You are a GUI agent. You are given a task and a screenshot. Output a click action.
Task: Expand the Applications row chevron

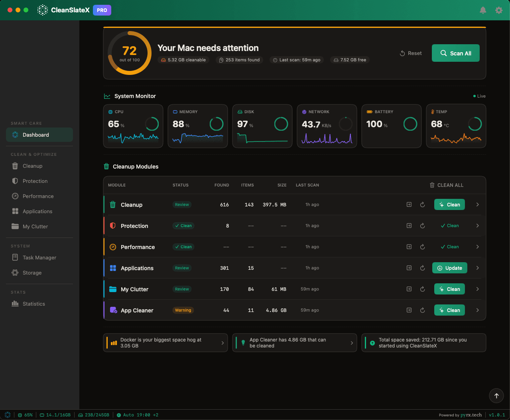tap(477, 268)
